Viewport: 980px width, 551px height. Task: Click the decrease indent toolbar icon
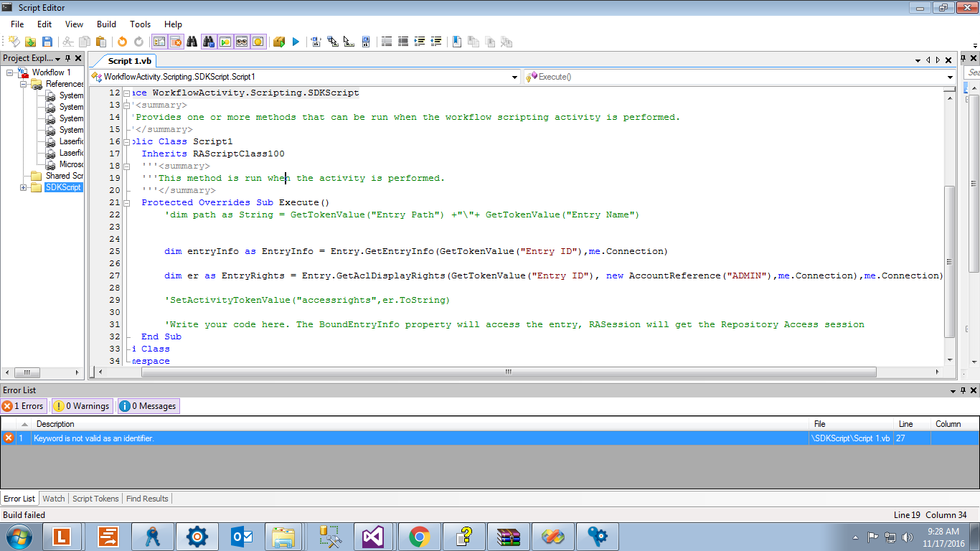tap(435, 42)
